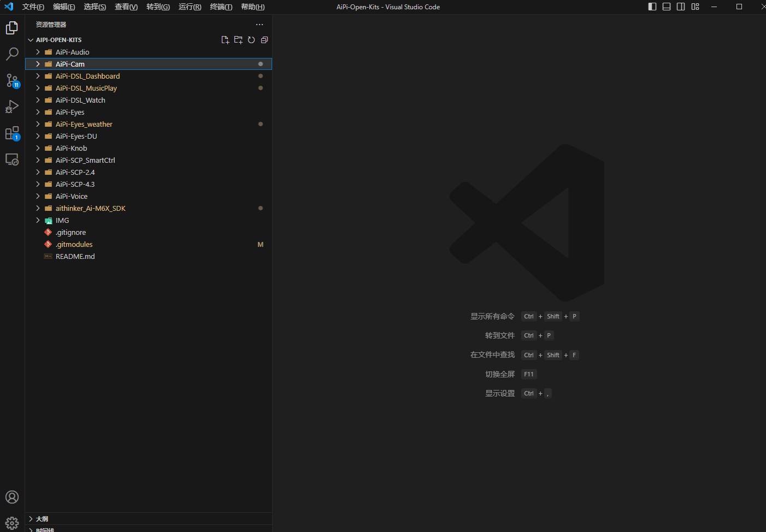Open the Manage gear icon
The height and width of the screenshot is (532, 766).
[x=12, y=523]
